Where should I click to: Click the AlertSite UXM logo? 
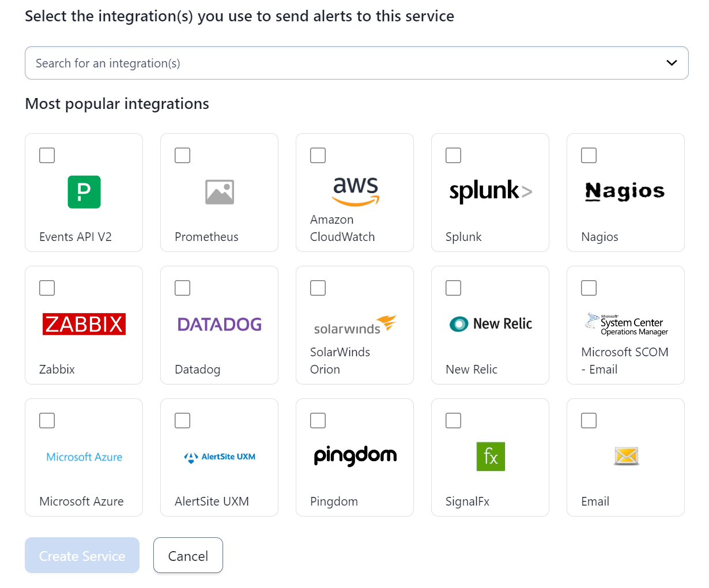point(220,457)
